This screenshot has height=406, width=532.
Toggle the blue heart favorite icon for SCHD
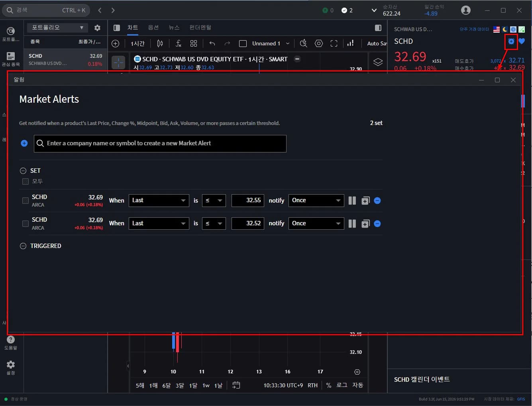(x=522, y=41)
